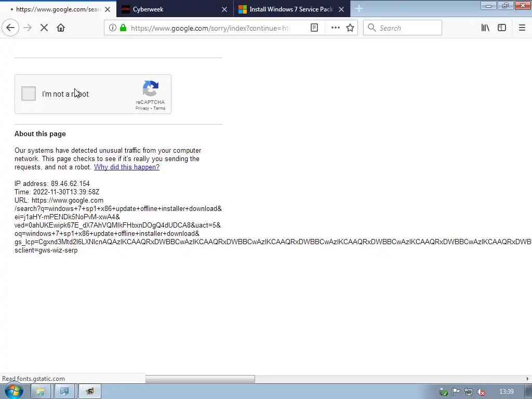Check the I'm not a robot checkbox
Image resolution: width=532 pixels, height=399 pixels.
29,94
